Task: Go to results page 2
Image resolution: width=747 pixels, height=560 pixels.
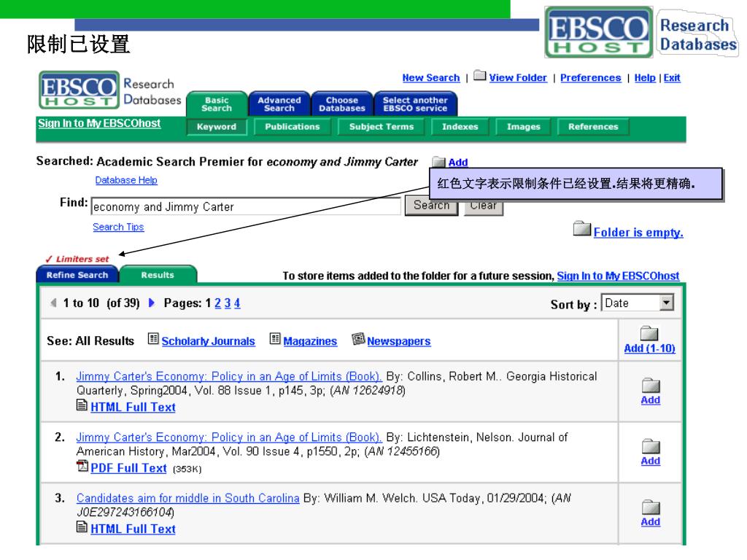Action: click(x=217, y=303)
